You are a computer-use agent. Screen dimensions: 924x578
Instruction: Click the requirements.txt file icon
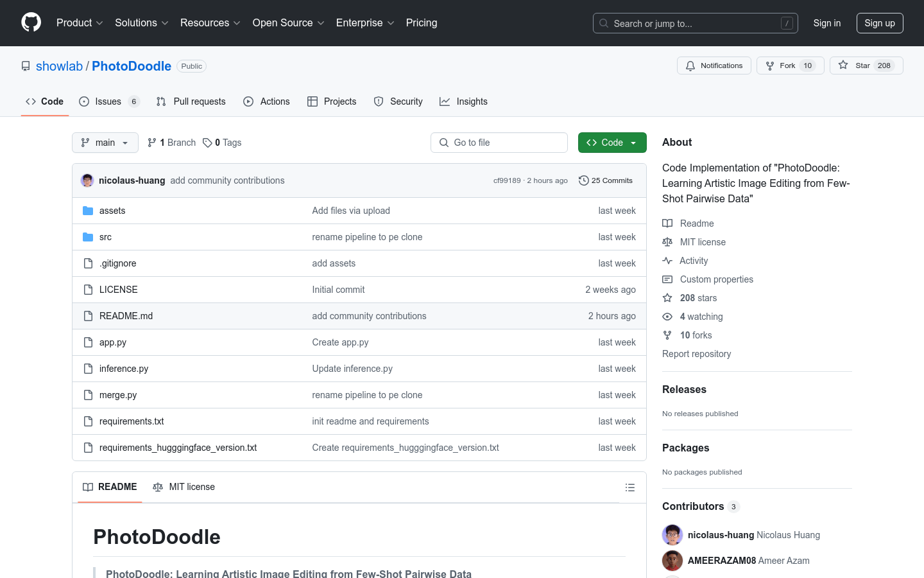[x=88, y=421]
